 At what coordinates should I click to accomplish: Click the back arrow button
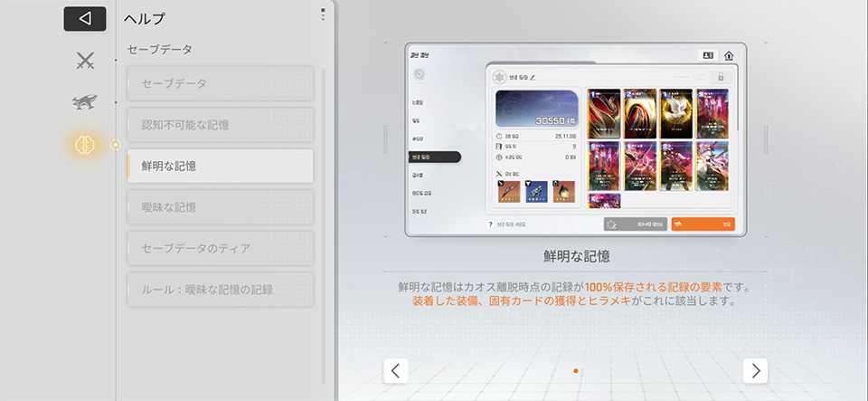[85, 19]
